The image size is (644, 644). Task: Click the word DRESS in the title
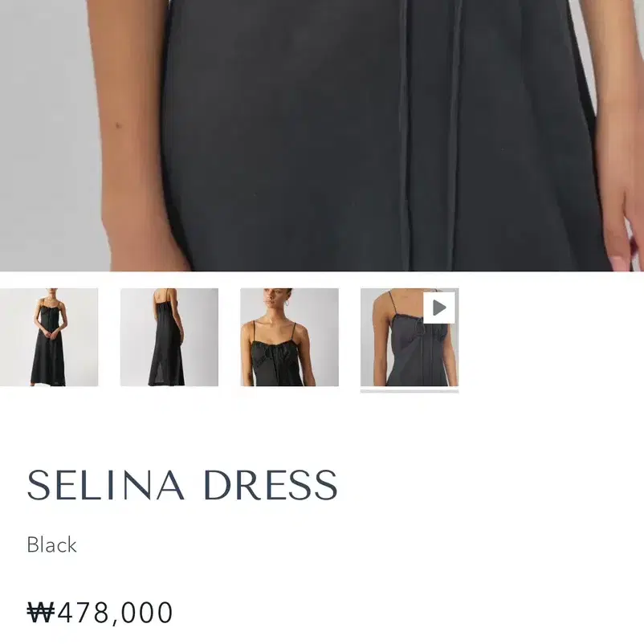click(271, 485)
